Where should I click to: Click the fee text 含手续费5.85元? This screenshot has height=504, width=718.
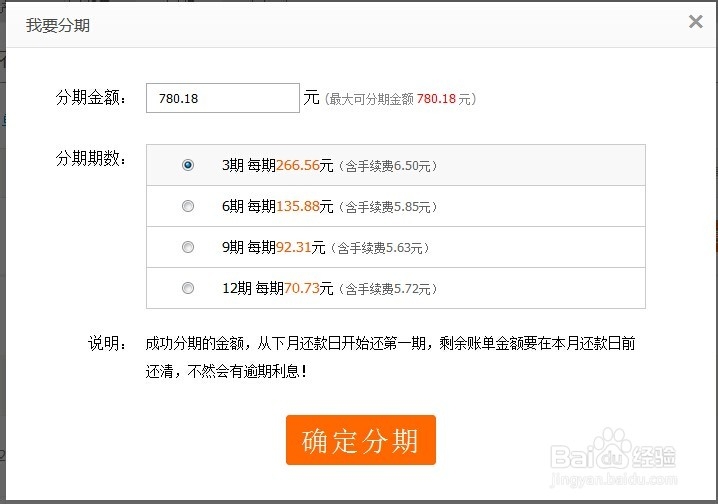coord(388,207)
